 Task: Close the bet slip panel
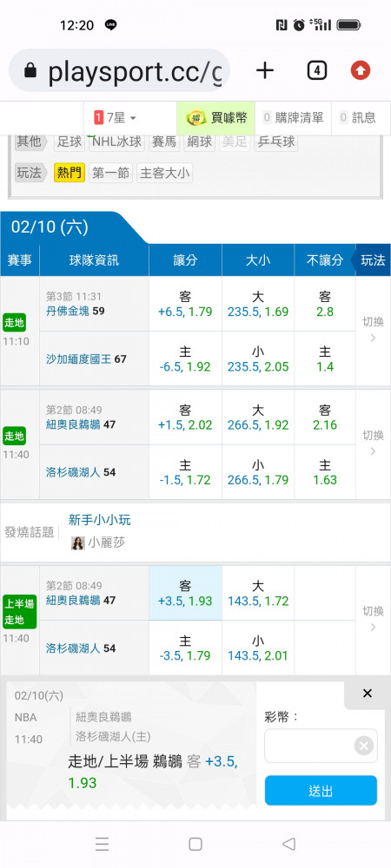click(368, 694)
